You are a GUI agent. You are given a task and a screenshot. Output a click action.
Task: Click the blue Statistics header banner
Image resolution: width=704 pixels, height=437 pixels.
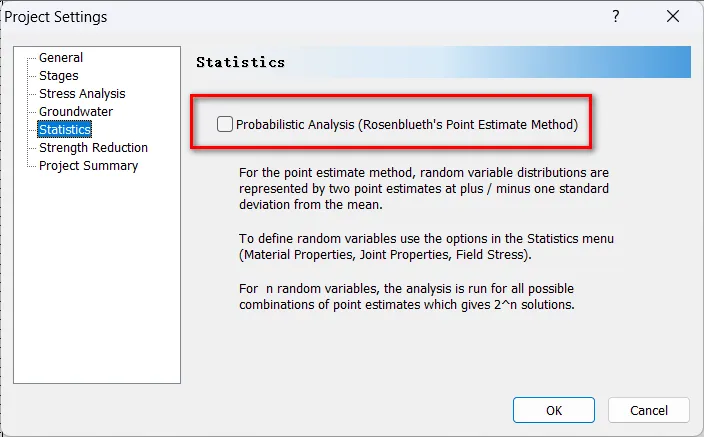click(x=442, y=62)
